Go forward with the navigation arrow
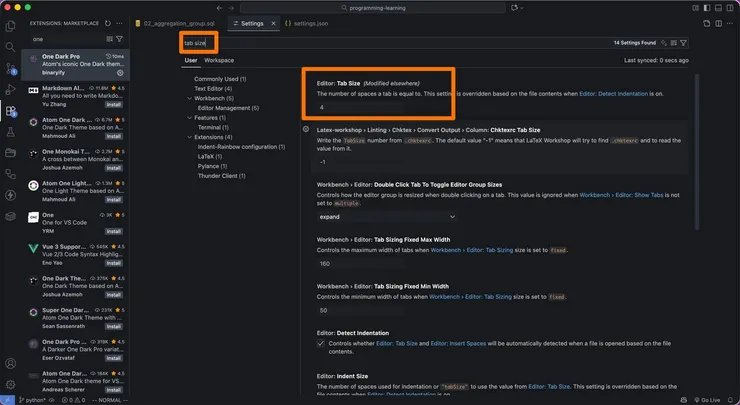Screen dimensions: 740x405 pyautogui.click(x=231, y=8)
